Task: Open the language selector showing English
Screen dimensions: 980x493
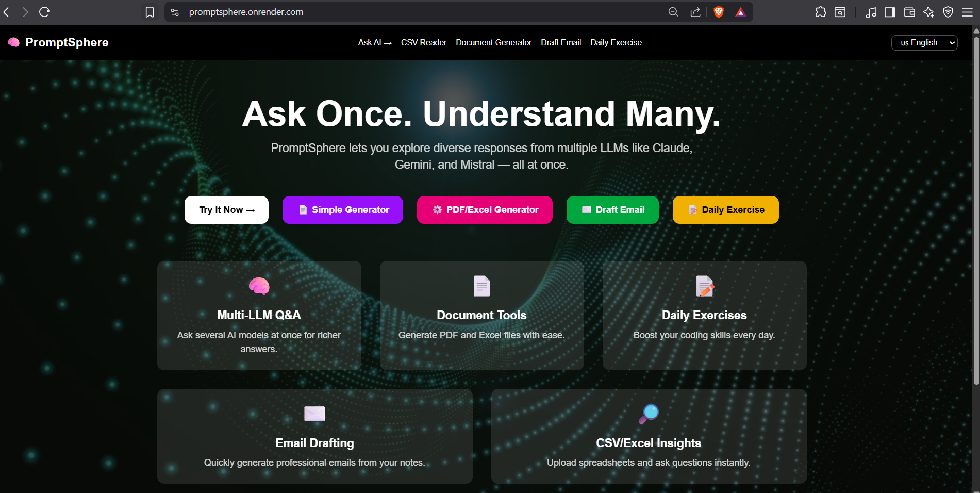Action: (x=924, y=42)
